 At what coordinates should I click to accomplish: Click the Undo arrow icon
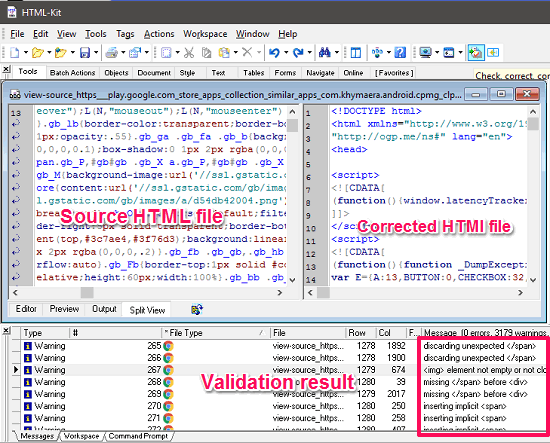point(274,53)
